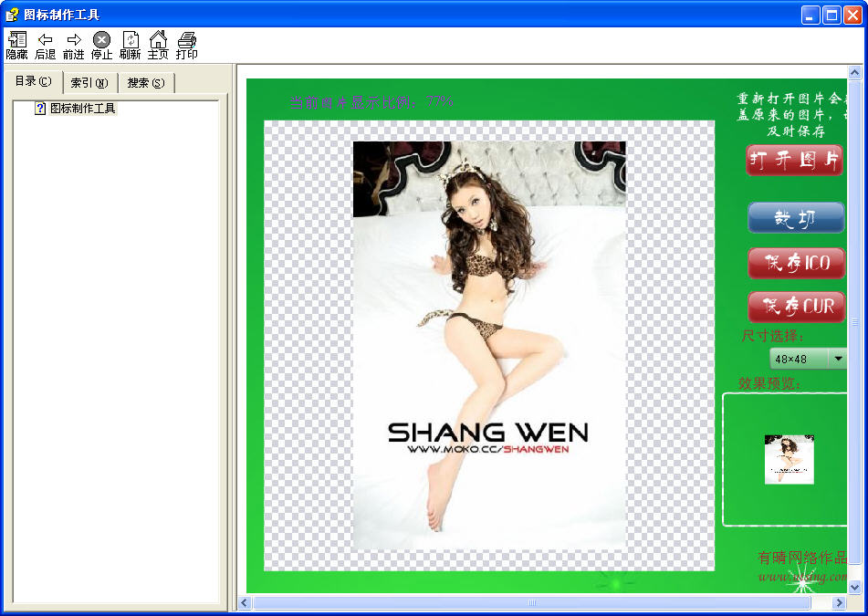Viewport: 868px width, 616px height.
Task: Minimize the 图标制作工具 window
Action: (x=810, y=15)
